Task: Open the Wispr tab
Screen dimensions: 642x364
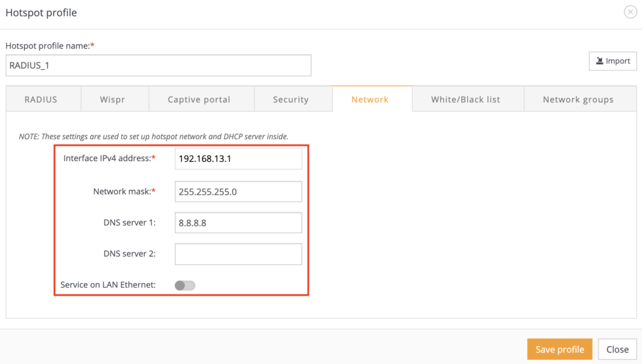Action: pyautogui.click(x=115, y=99)
